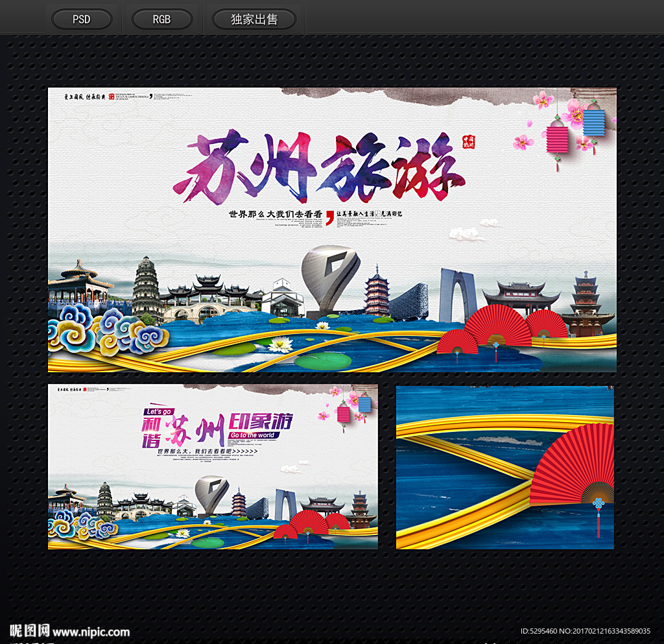Click the www.nipic.com watermark link
The width and height of the screenshot is (664, 644).
[91, 632]
